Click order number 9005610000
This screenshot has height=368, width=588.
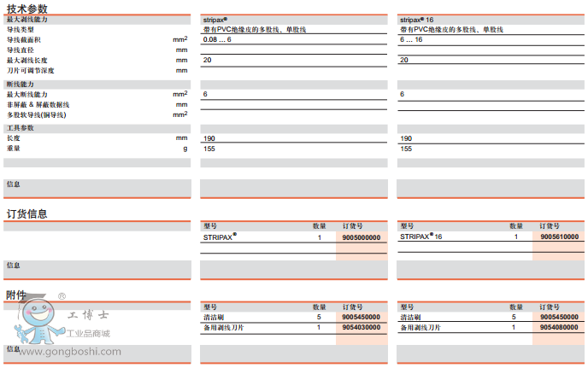[x=558, y=237]
